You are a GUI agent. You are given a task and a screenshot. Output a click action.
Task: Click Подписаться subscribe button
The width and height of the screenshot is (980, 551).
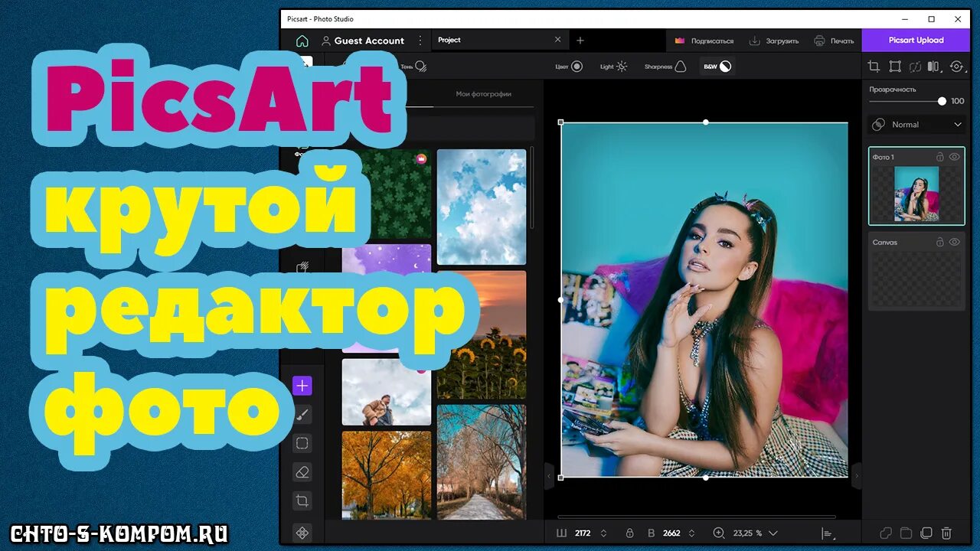(704, 41)
